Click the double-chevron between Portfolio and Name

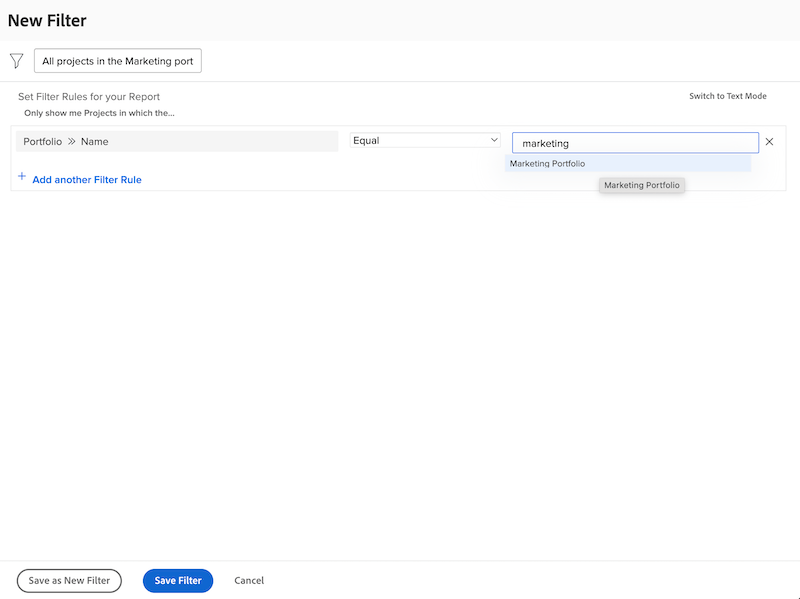(73, 141)
